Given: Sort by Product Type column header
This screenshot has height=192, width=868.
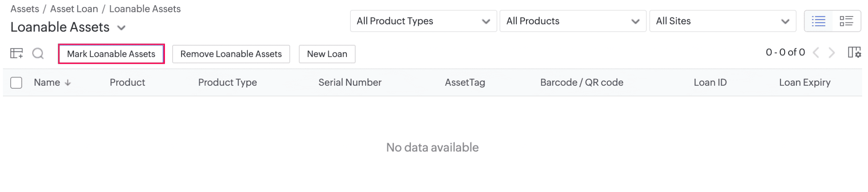Looking at the screenshot, I should 227,82.
